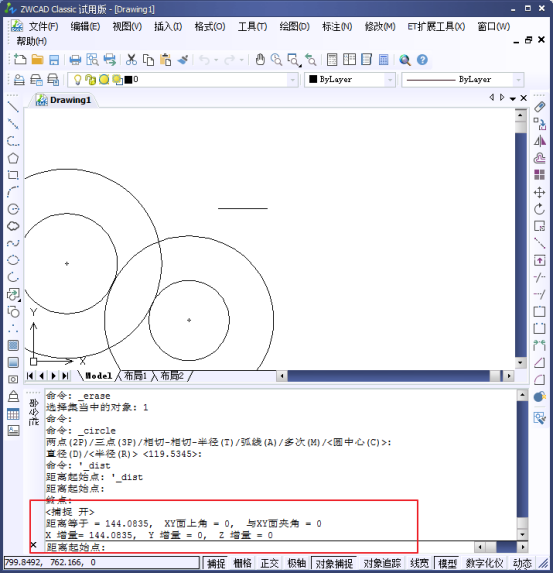Click the Realtime Zoom magnifier icon

(x=276, y=60)
